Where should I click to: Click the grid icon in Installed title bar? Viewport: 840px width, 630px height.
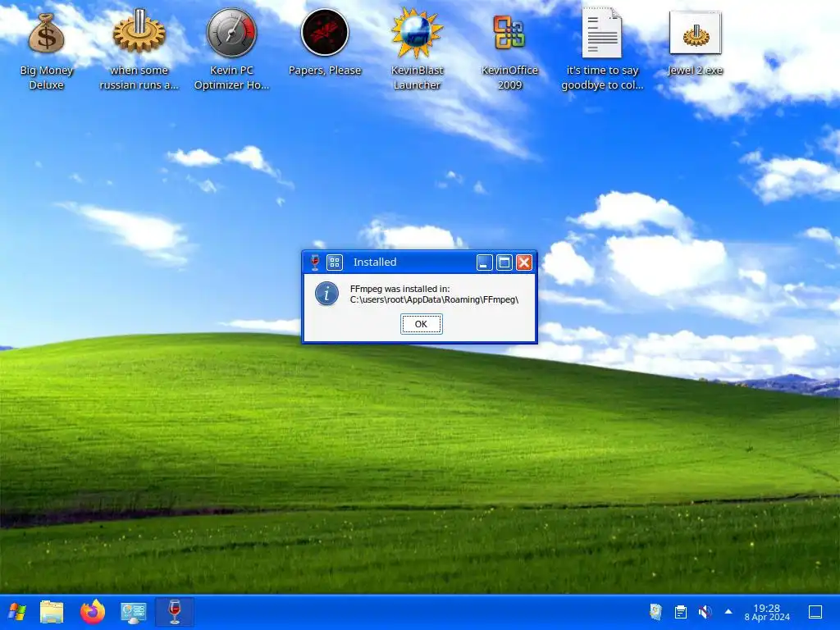coord(335,262)
